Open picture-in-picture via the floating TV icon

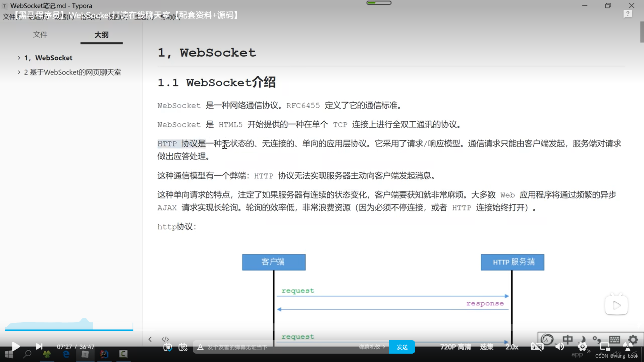616,304
